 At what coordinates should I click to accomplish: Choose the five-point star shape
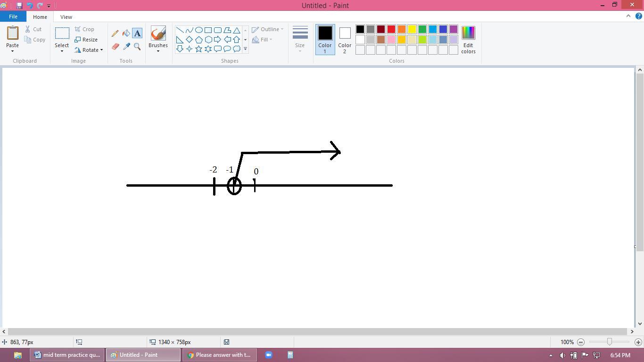(199, 49)
